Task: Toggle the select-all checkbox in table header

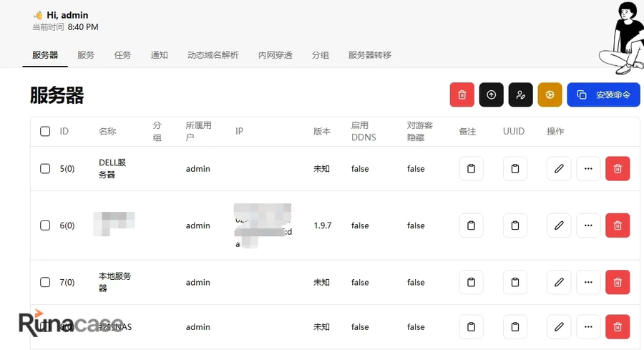Action: [x=45, y=131]
